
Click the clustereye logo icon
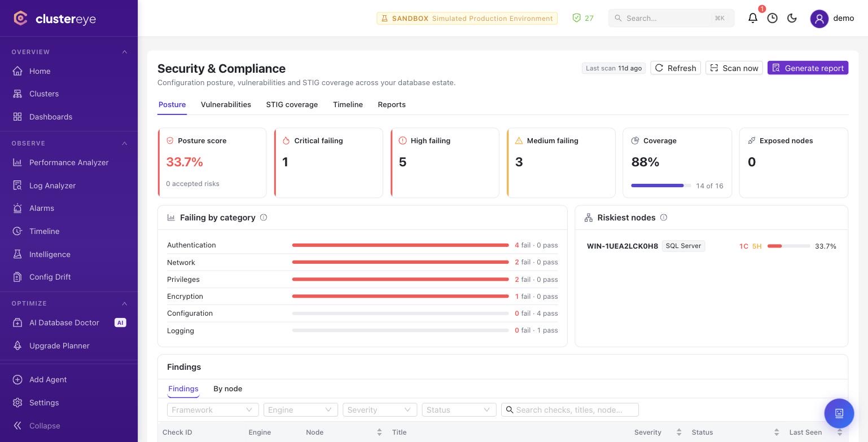[20, 18]
